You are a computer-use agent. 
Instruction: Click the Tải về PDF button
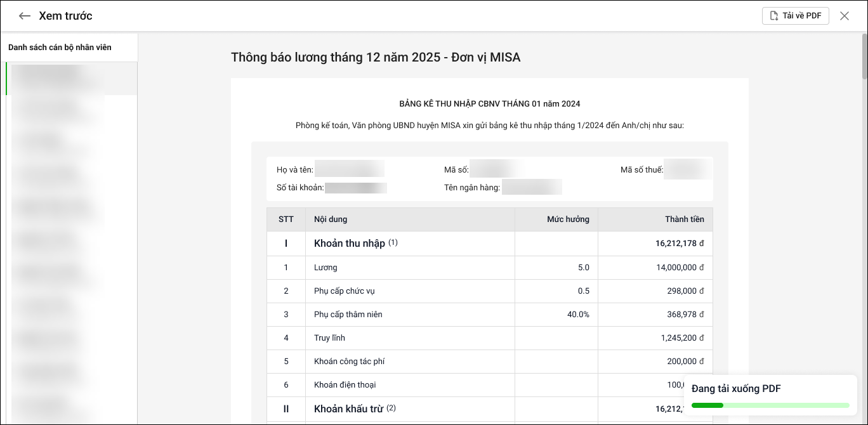point(795,16)
